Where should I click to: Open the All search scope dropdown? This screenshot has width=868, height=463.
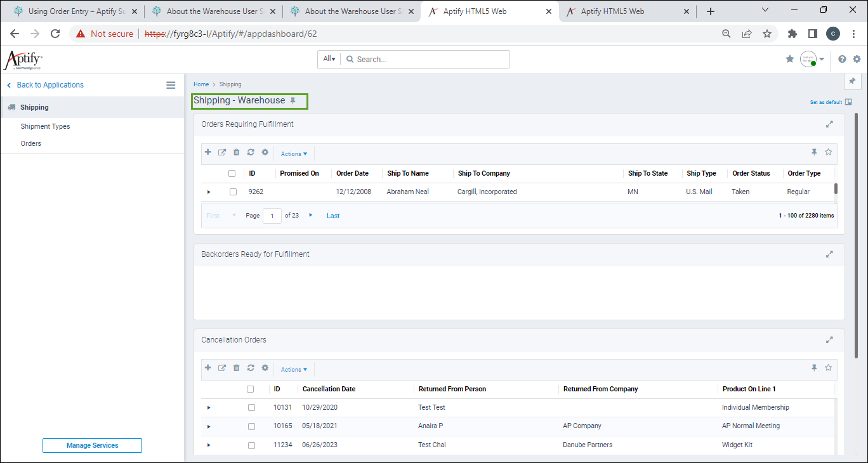pos(329,59)
